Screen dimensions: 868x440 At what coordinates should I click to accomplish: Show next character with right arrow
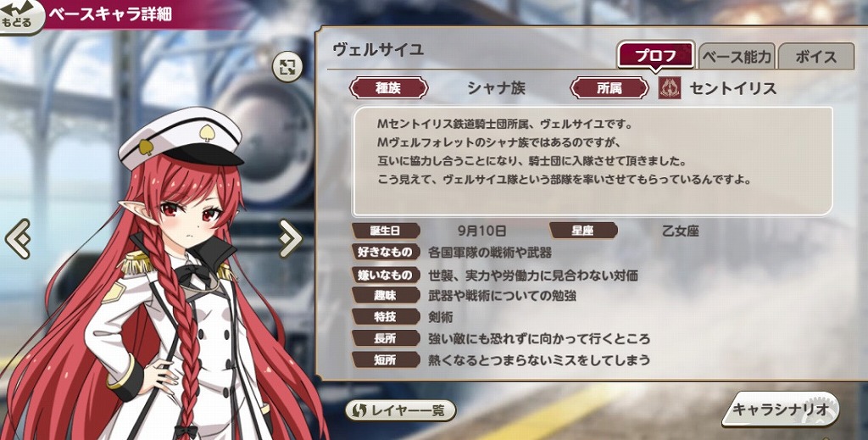point(291,238)
